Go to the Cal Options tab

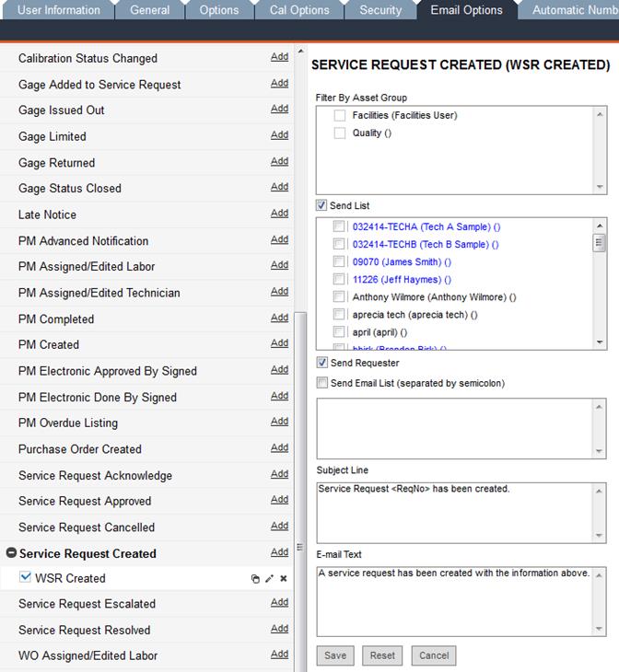pos(299,10)
